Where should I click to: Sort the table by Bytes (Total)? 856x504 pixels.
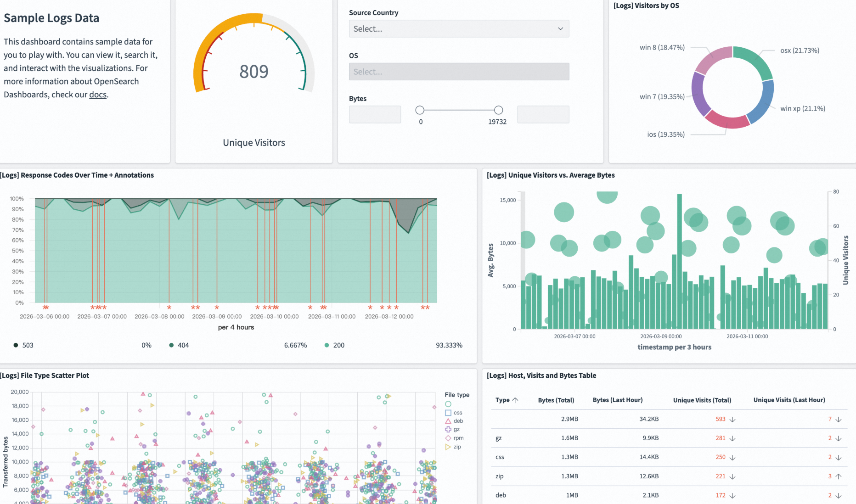(x=556, y=400)
